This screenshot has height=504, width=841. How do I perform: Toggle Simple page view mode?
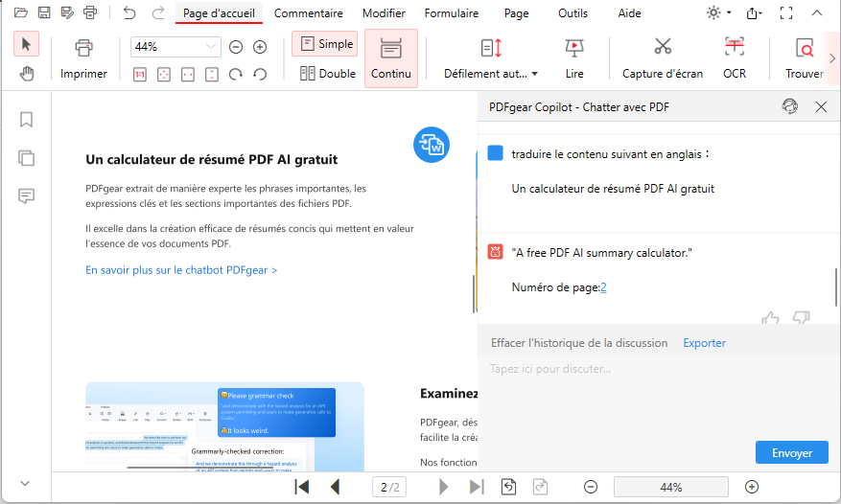click(325, 43)
